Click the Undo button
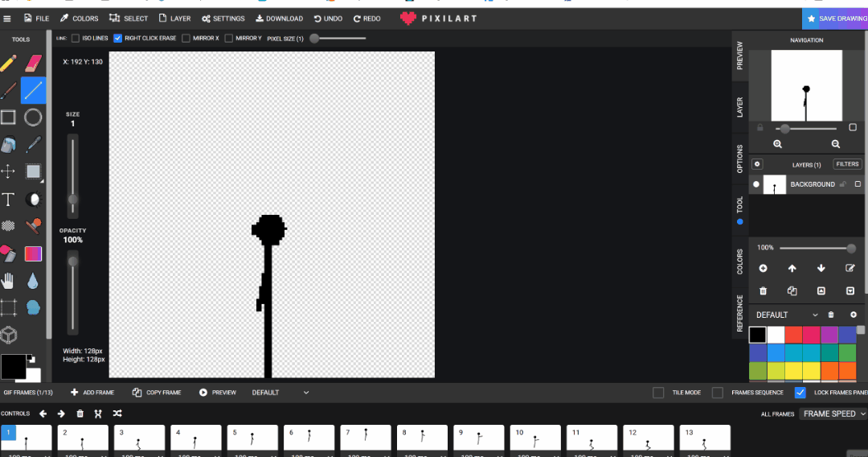Image resolution: width=868 pixels, height=457 pixels. point(328,19)
